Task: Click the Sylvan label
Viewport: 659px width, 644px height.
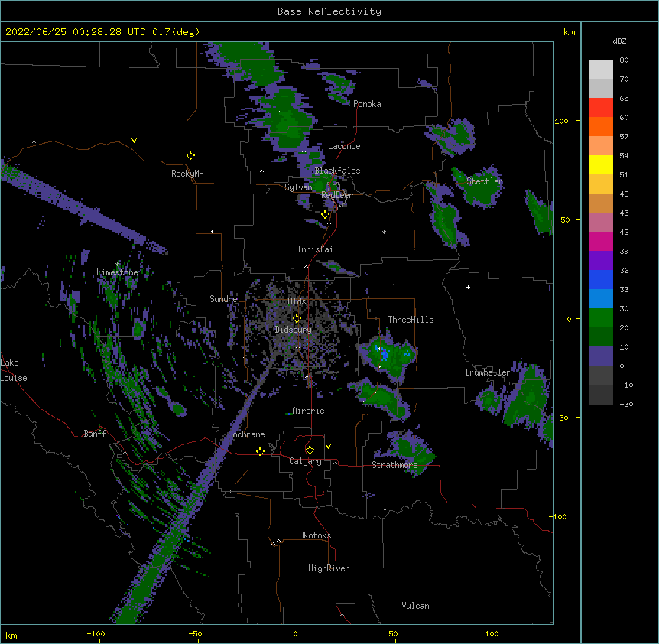Action: point(298,187)
